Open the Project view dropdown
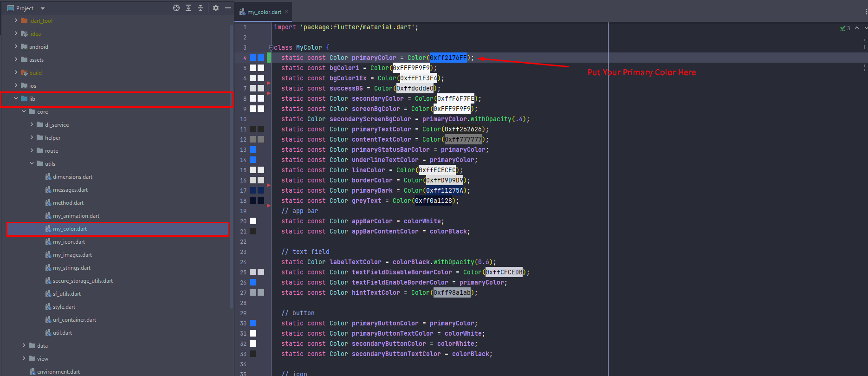The image size is (868, 376). tap(43, 8)
